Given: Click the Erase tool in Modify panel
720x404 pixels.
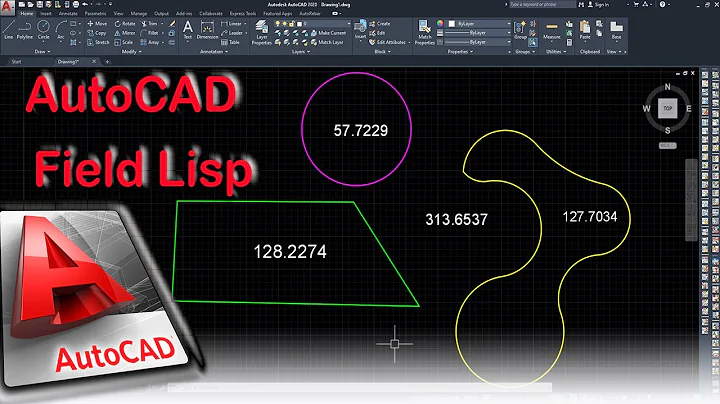Looking at the screenshot, I should pyautogui.click(x=172, y=23).
